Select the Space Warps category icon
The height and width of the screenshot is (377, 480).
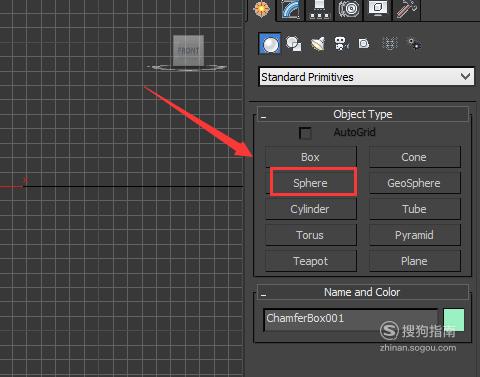tap(389, 44)
